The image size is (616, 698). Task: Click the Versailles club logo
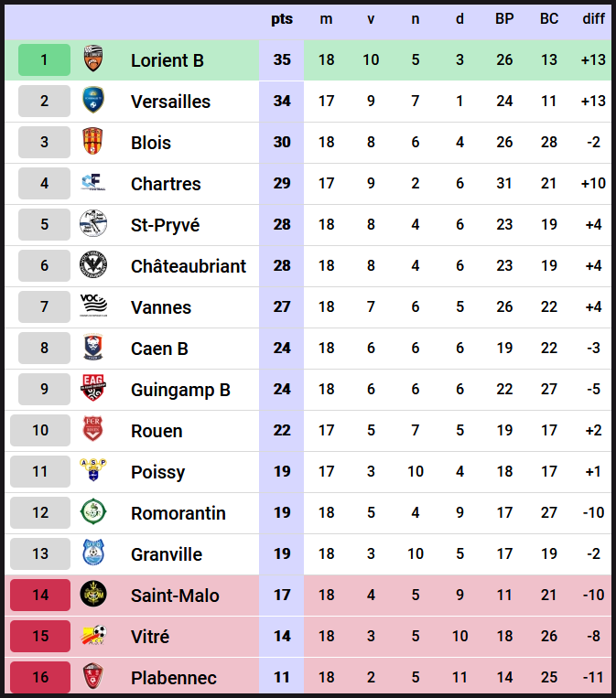coord(92,102)
